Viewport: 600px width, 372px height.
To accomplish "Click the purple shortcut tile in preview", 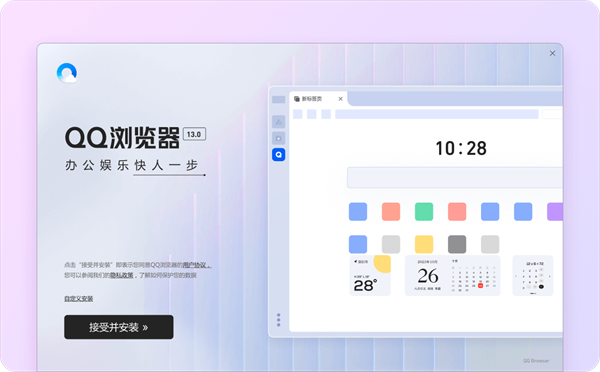I will 555,212.
